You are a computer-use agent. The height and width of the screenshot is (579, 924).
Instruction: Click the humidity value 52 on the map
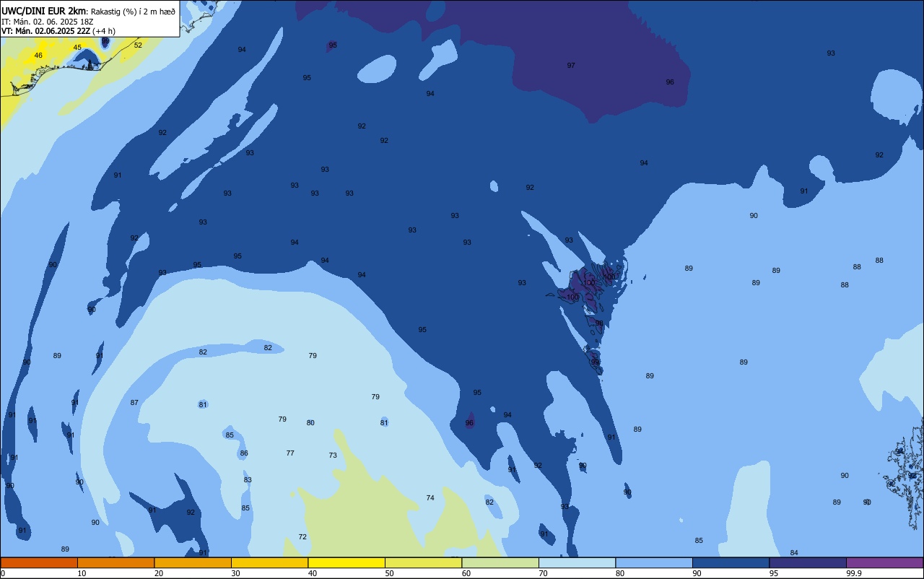[138, 45]
